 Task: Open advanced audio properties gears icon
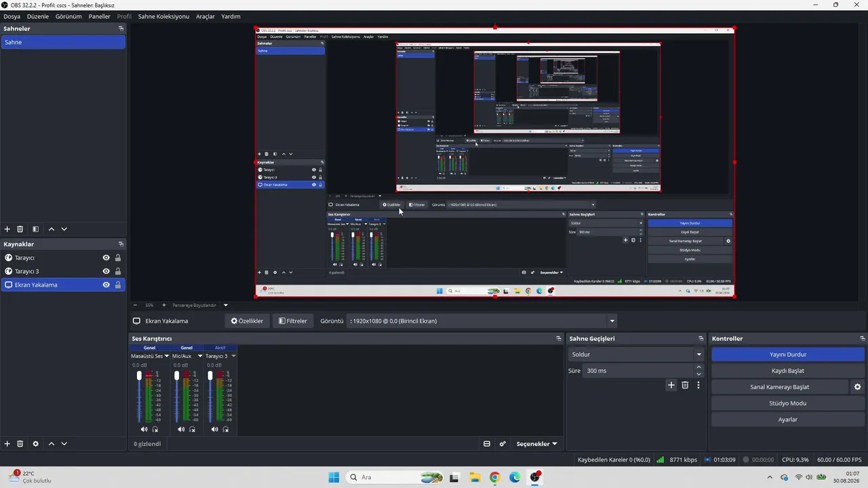[x=502, y=444]
